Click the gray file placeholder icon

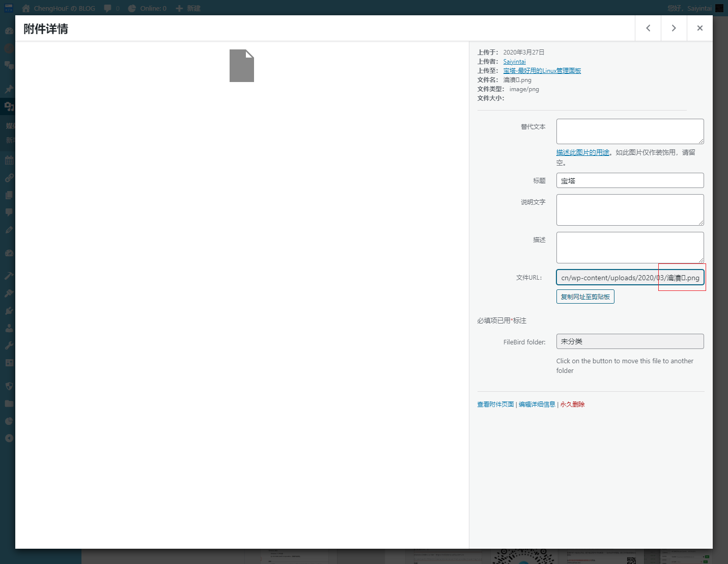[x=242, y=66]
